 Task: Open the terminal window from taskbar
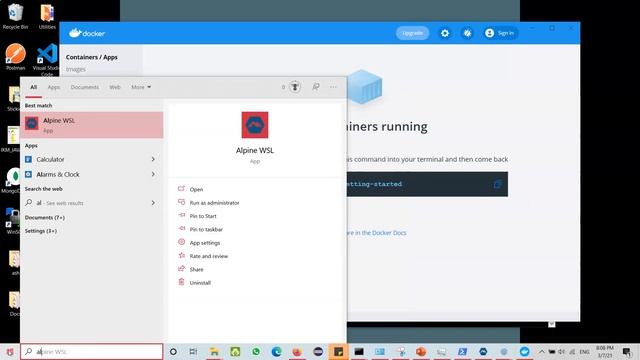(359, 351)
